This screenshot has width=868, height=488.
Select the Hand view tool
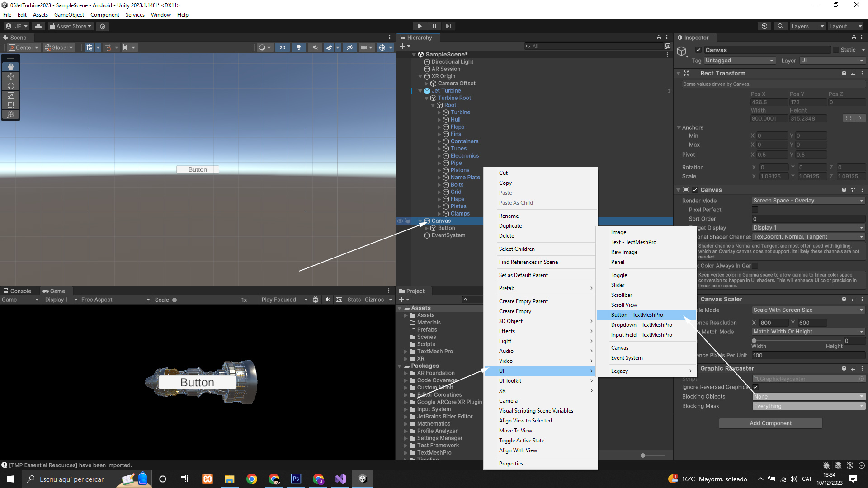tap(11, 67)
